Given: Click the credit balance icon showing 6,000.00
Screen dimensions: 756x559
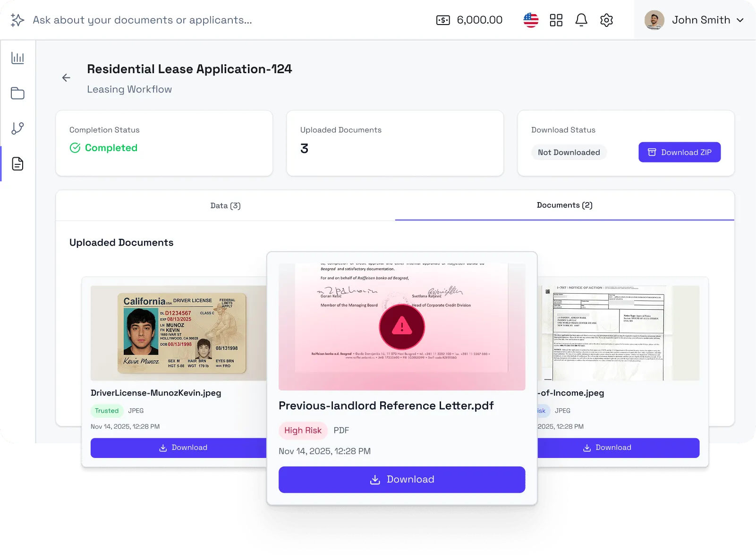Looking at the screenshot, I should pyautogui.click(x=443, y=20).
